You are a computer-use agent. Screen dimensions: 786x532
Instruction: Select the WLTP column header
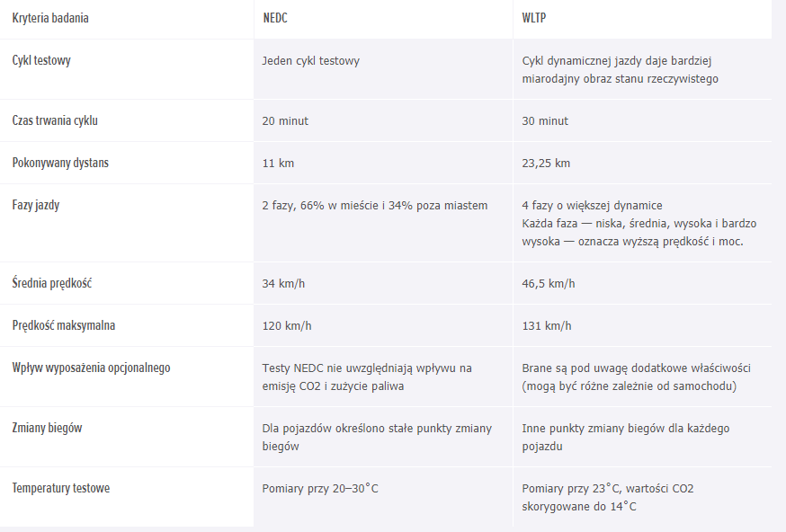(x=534, y=18)
